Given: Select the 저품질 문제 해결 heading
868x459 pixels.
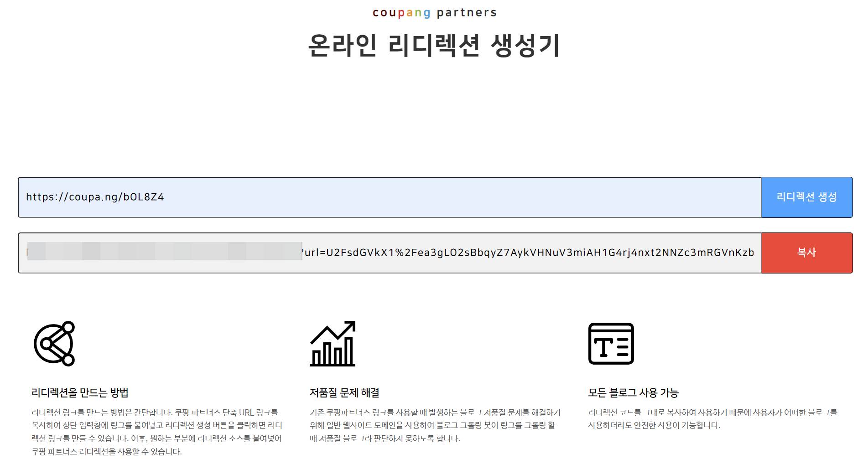Looking at the screenshot, I should pos(344,392).
